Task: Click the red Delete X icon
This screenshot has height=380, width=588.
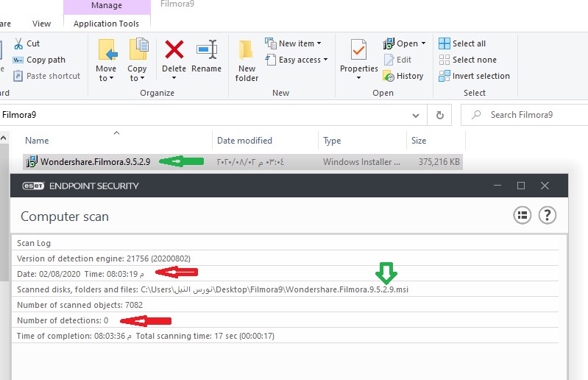Action: tap(174, 50)
